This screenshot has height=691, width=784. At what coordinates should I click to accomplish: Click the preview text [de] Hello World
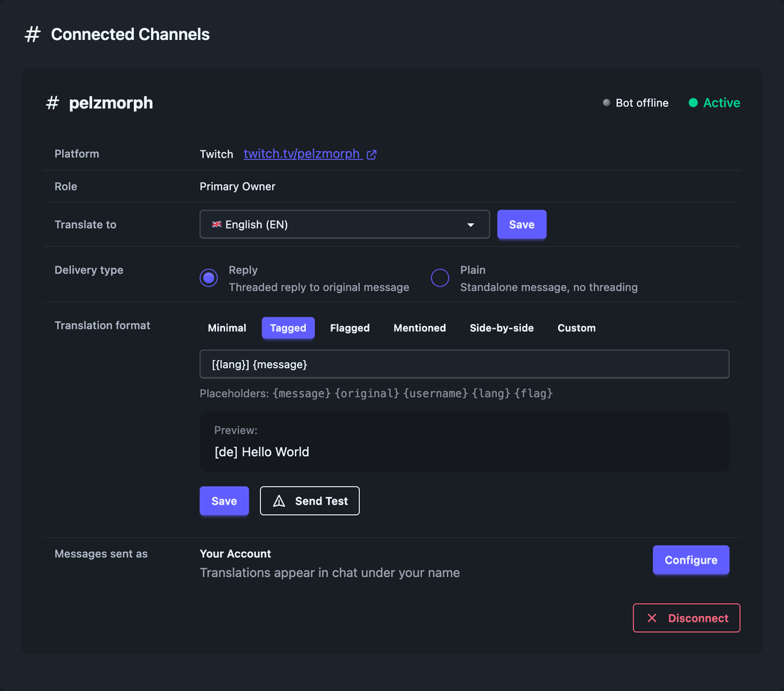(262, 452)
